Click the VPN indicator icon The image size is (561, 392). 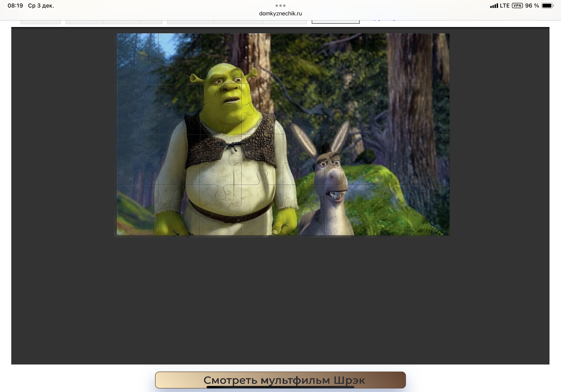pos(517,6)
